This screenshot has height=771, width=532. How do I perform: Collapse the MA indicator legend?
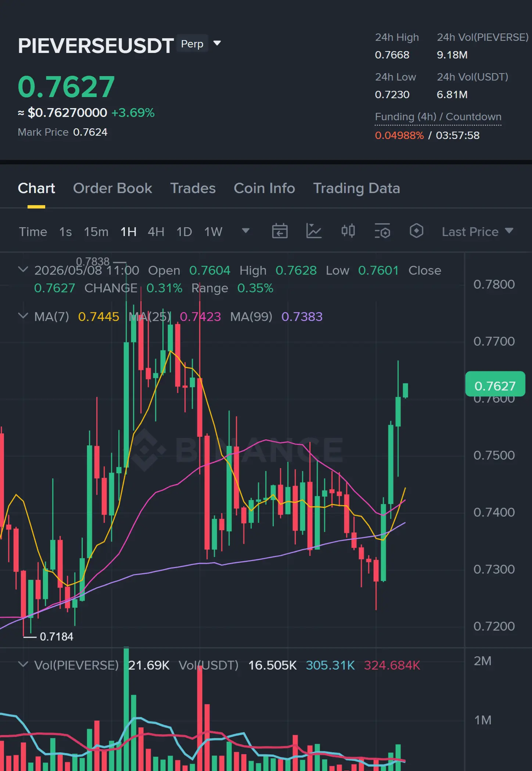23,316
